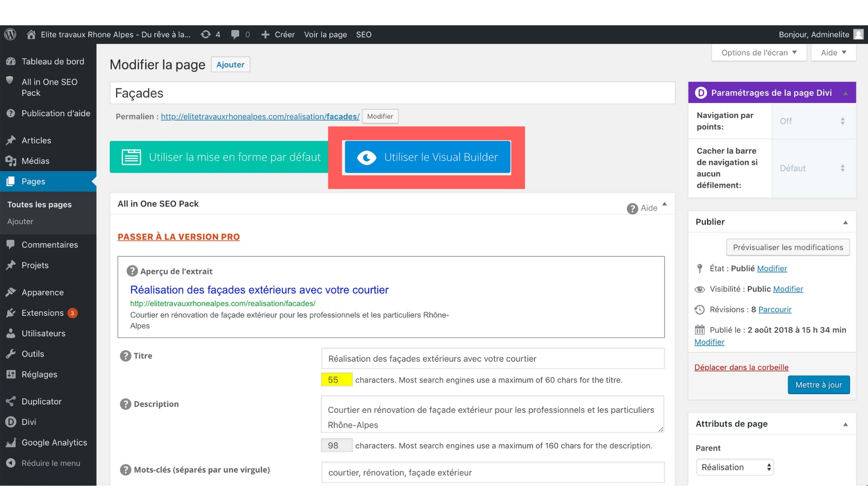The width and height of the screenshot is (868, 488).
Task: Open the SEO admin bar menu
Action: click(363, 34)
